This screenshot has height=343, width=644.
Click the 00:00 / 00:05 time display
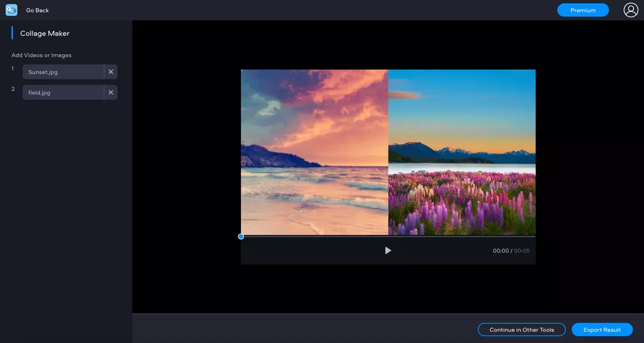511,251
